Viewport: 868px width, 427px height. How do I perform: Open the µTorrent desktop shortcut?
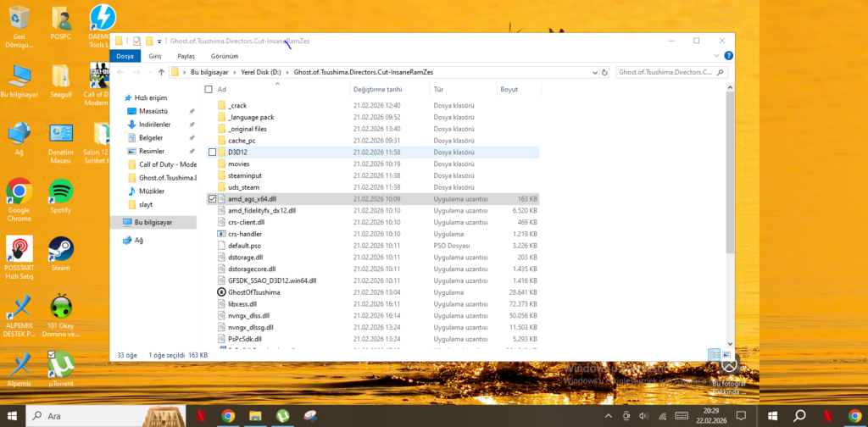(61, 369)
